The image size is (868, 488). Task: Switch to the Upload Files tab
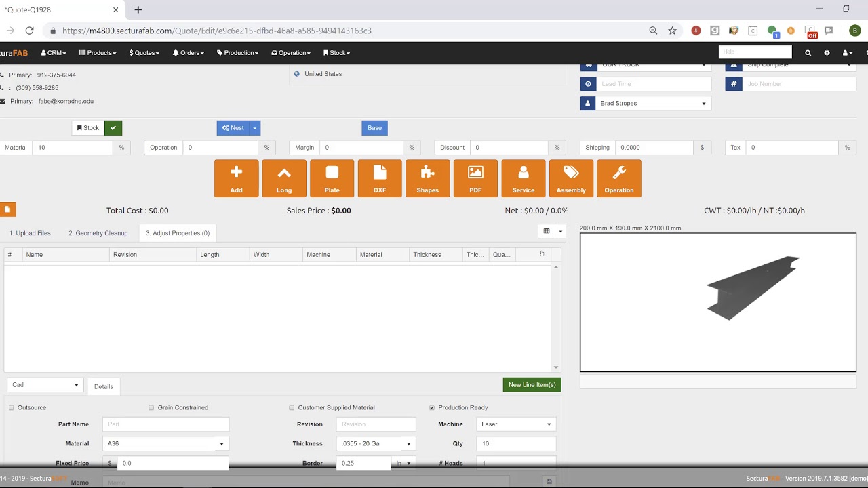(30, 233)
